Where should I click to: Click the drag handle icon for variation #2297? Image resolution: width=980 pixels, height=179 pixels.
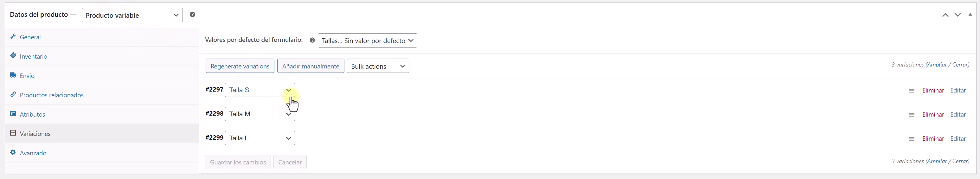[912, 90]
